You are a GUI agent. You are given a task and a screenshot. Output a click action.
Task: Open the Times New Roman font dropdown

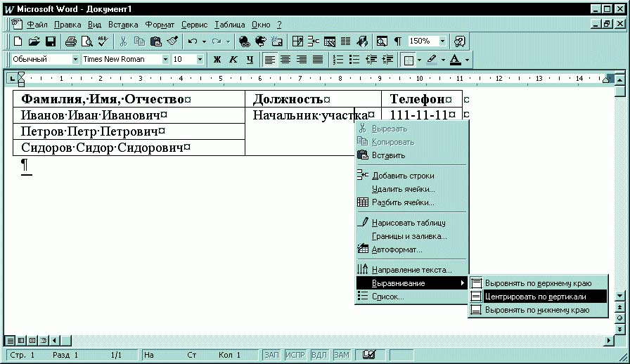[165, 60]
